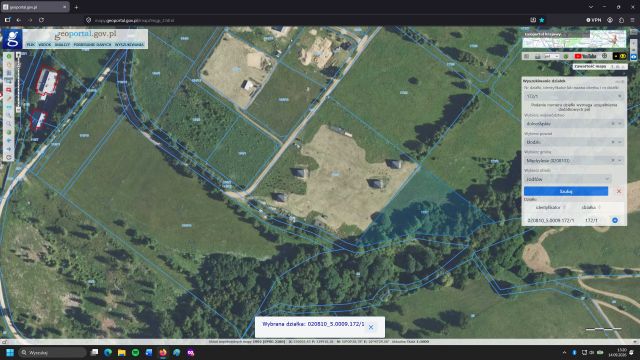Bookmark page with the star icon
This screenshot has width=640, height=360.
point(542,20)
